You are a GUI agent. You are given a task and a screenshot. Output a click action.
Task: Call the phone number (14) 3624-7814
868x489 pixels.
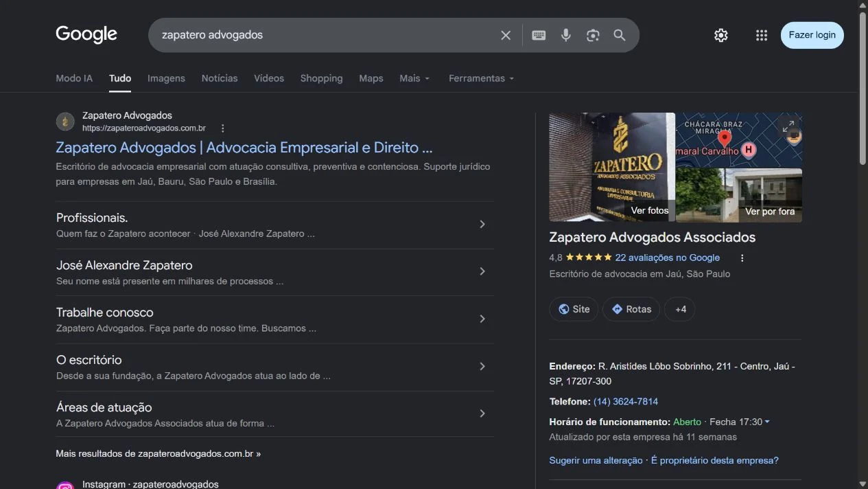[x=626, y=401]
